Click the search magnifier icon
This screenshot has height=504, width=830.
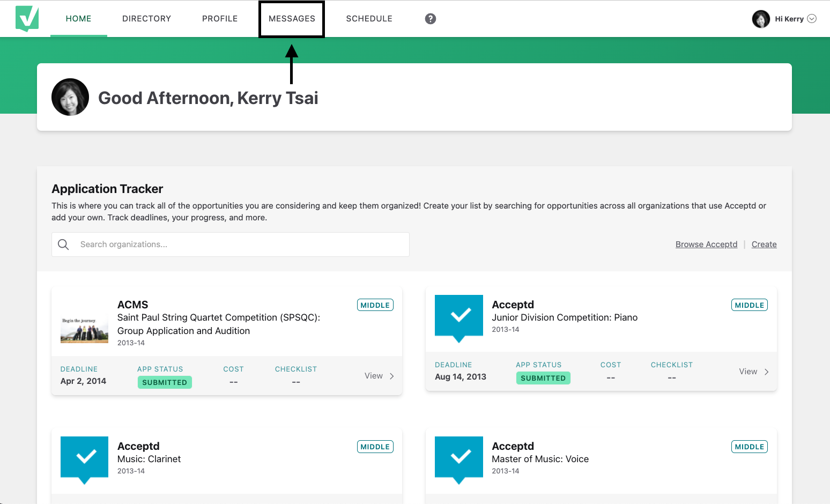[63, 244]
